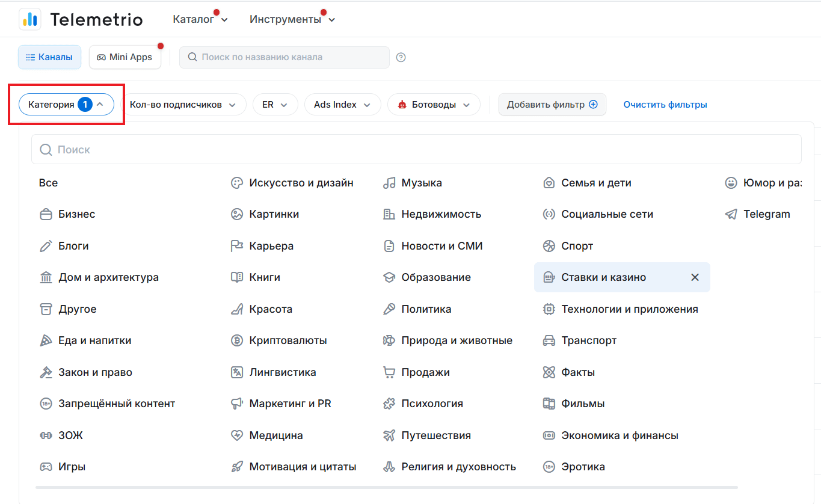Click the Telemetrio logo icon
The width and height of the screenshot is (821, 504).
click(30, 19)
